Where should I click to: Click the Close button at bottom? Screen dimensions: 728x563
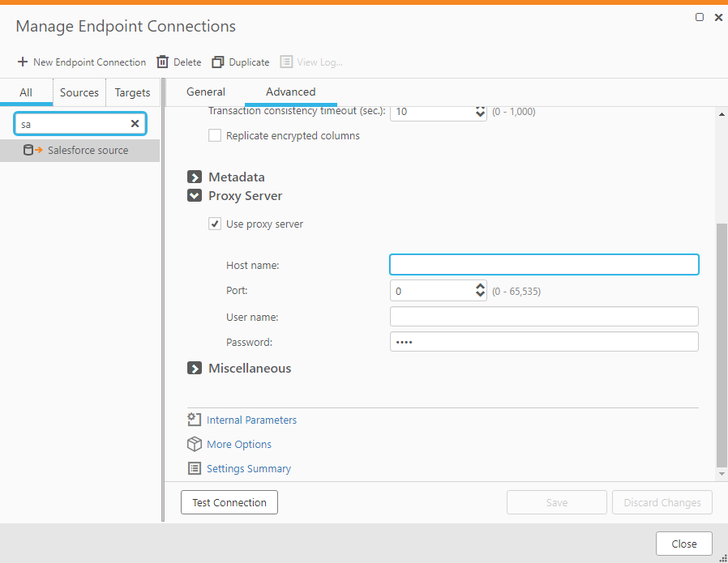pyautogui.click(x=683, y=544)
